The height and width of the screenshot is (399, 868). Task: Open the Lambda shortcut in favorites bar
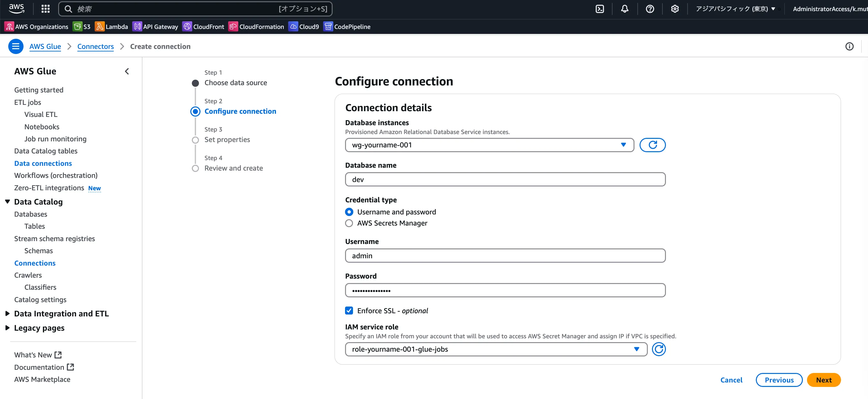(112, 27)
